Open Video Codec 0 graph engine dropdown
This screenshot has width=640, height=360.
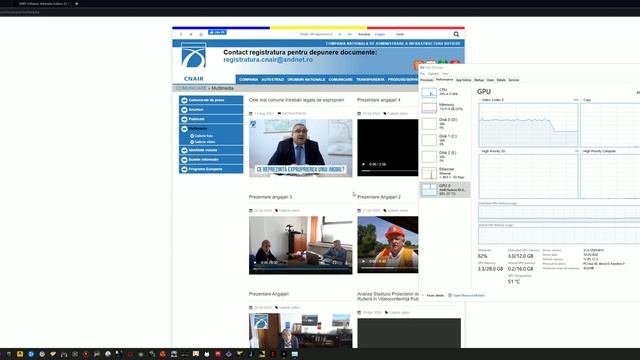click(492, 100)
